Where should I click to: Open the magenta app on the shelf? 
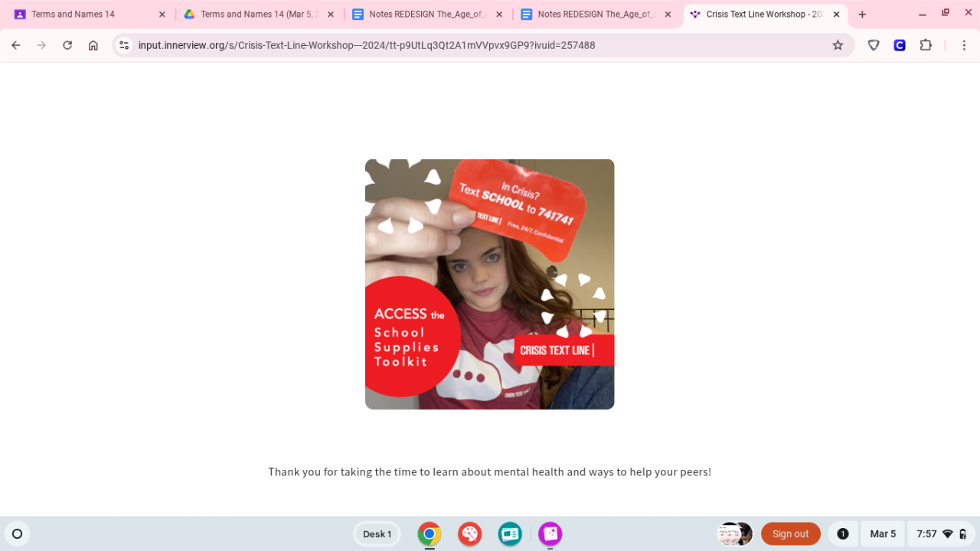[x=550, y=534]
